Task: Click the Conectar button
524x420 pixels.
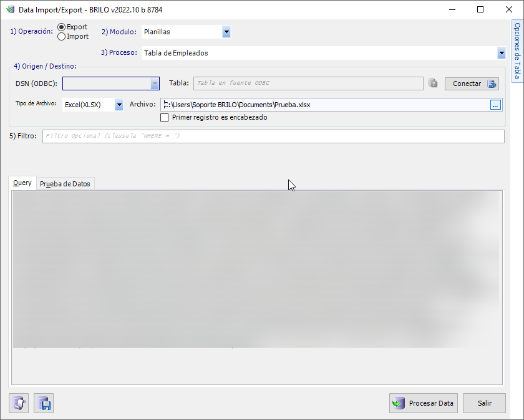Action: [472, 84]
